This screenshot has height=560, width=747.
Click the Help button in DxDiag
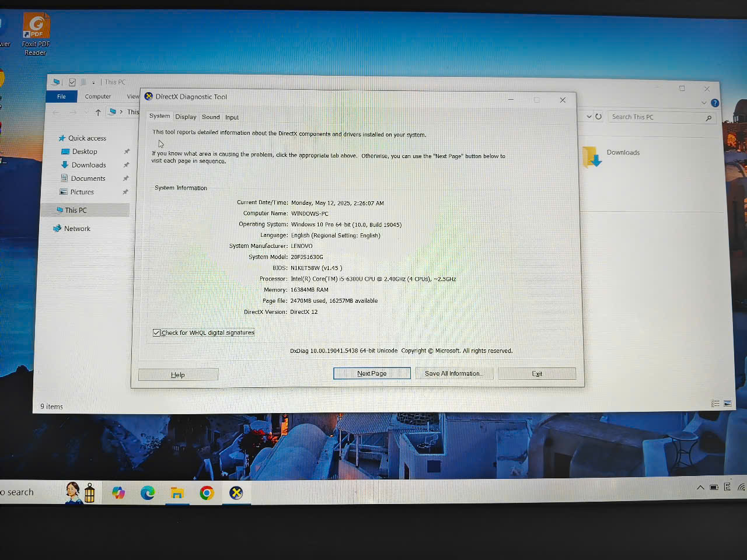178,374
